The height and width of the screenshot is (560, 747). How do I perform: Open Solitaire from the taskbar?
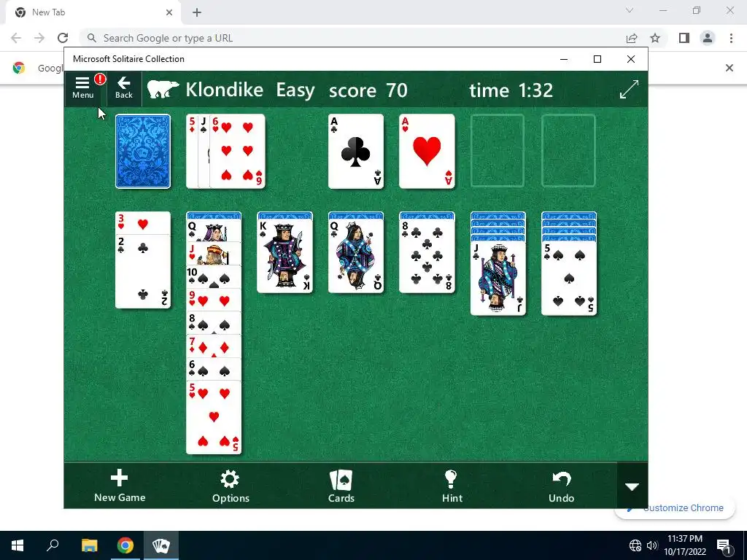point(161,545)
